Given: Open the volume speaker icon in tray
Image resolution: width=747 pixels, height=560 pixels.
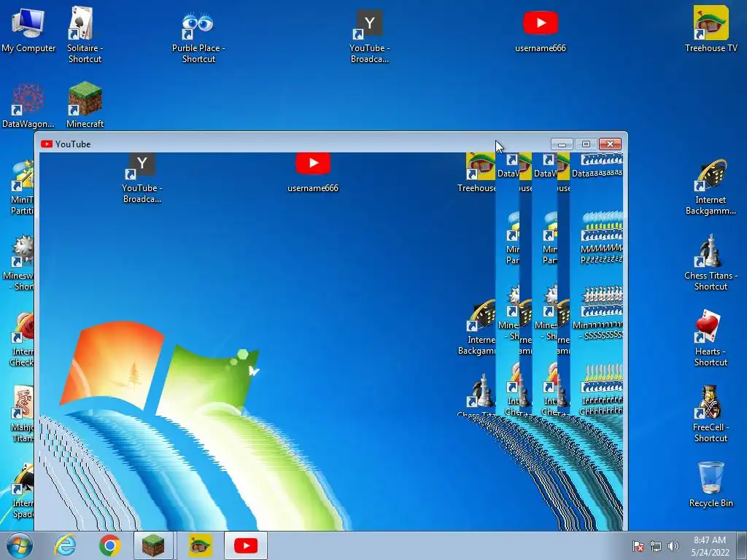Looking at the screenshot, I should tap(673, 546).
